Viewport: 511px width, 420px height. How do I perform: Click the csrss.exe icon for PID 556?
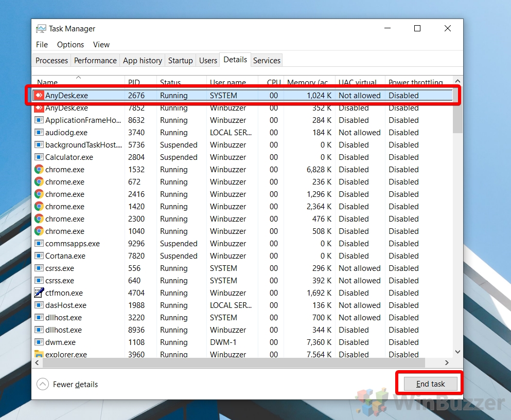(39, 268)
